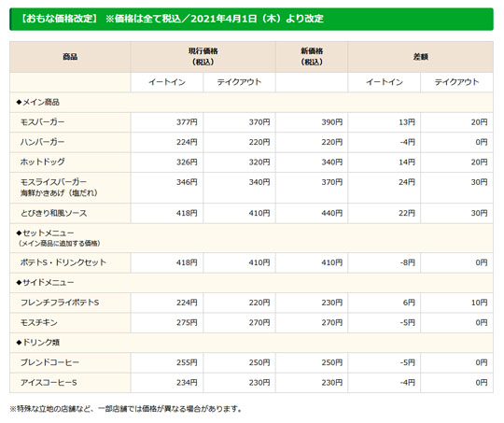Click ホットドッグ eat-in difference 14円

(407, 162)
